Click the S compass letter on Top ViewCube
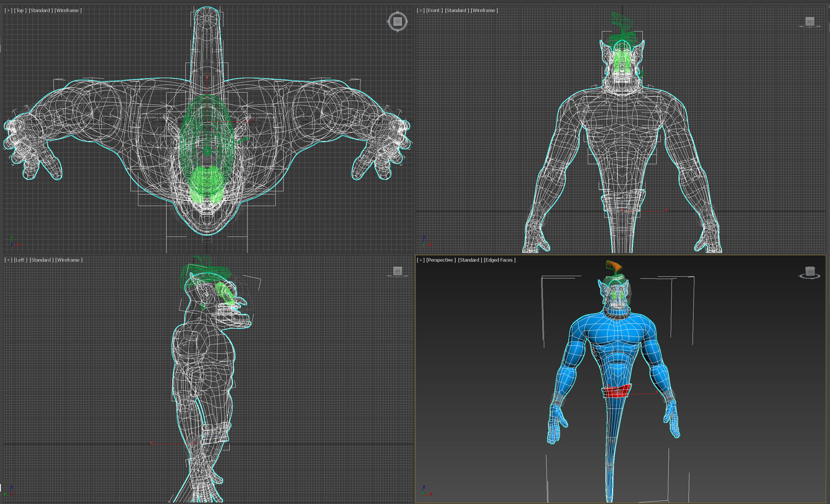 coord(398,31)
